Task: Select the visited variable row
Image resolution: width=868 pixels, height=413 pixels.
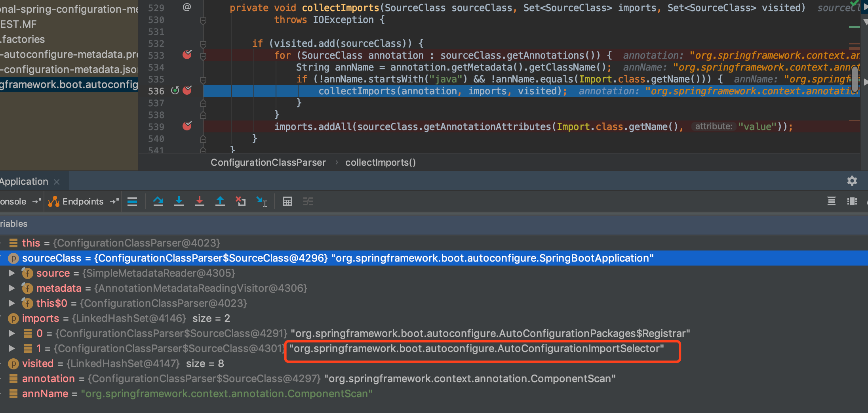Action: (434, 363)
